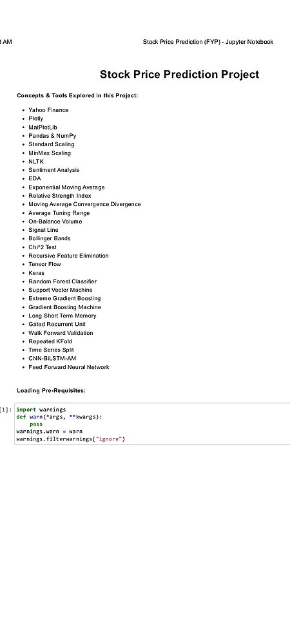
Task: Select the Long Short Term Memory item
Action: tap(63, 316)
